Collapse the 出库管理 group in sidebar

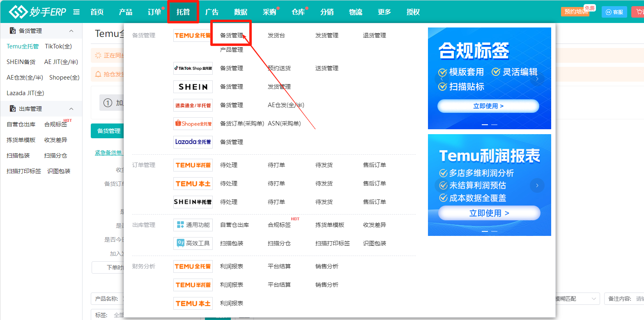71,109
